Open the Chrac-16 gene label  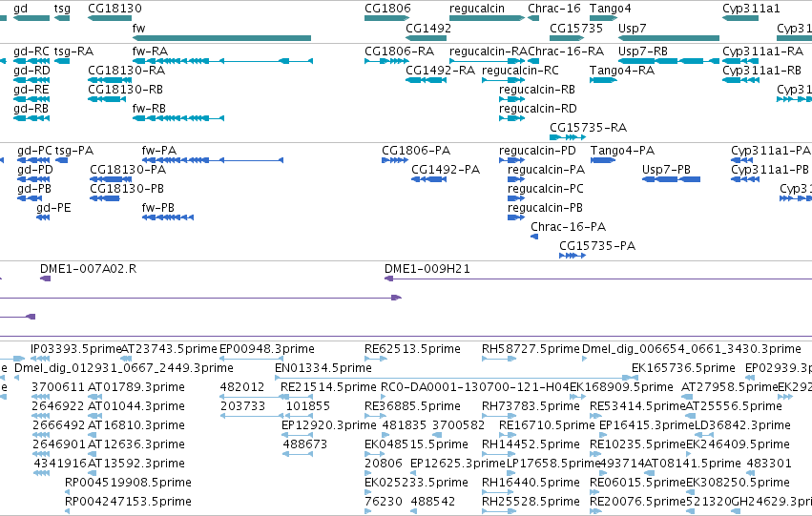tap(554, 9)
